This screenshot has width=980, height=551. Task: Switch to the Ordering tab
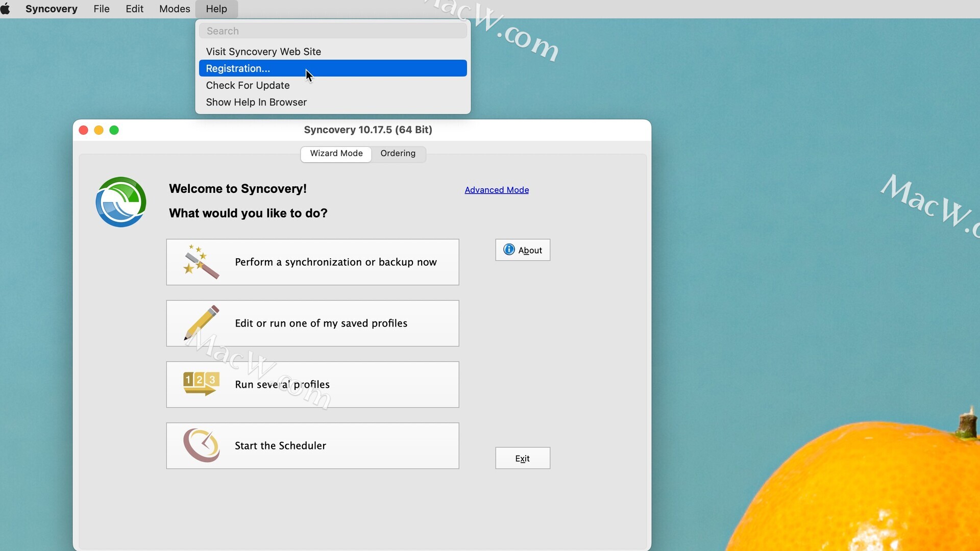398,154
